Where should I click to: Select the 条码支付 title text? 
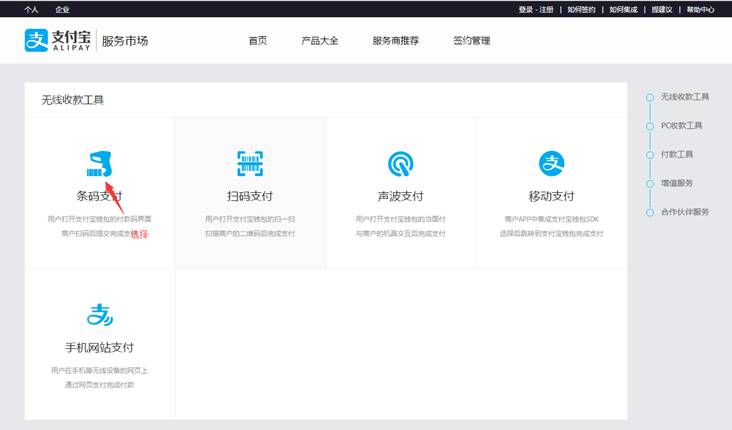(99, 196)
